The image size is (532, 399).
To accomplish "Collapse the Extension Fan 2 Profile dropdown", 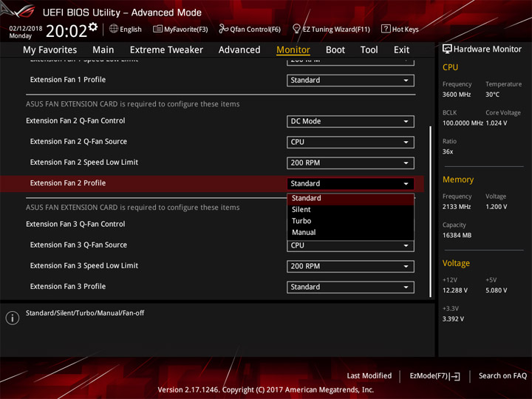I will pos(350,183).
